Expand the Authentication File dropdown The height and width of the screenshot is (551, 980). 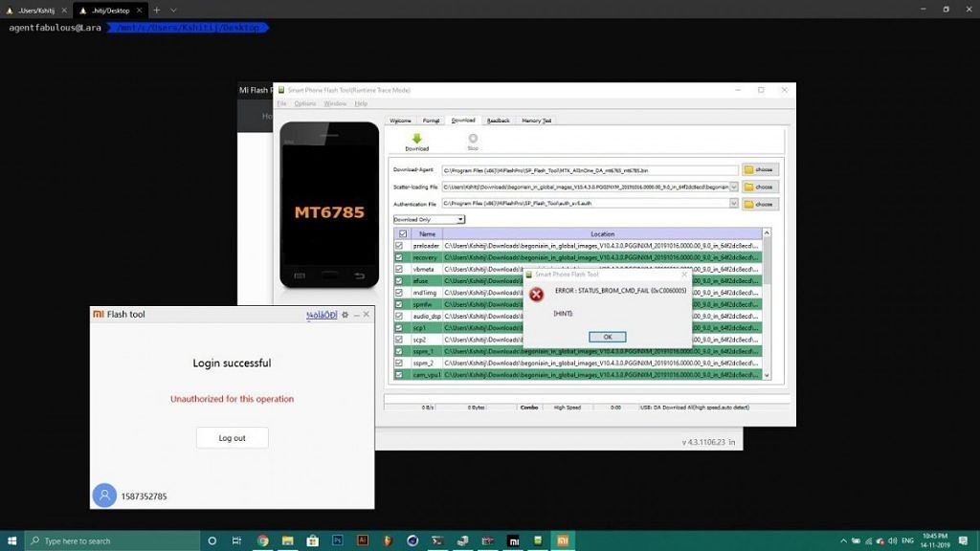[734, 204]
